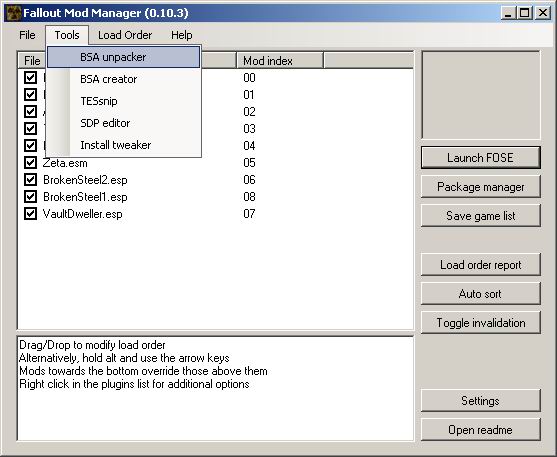Click Toggle invalidation button
557x457 pixels.
click(481, 323)
